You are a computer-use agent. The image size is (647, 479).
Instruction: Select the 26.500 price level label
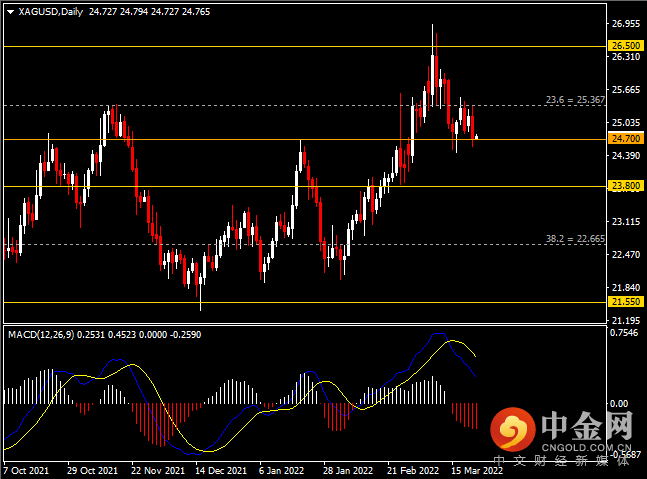point(626,45)
